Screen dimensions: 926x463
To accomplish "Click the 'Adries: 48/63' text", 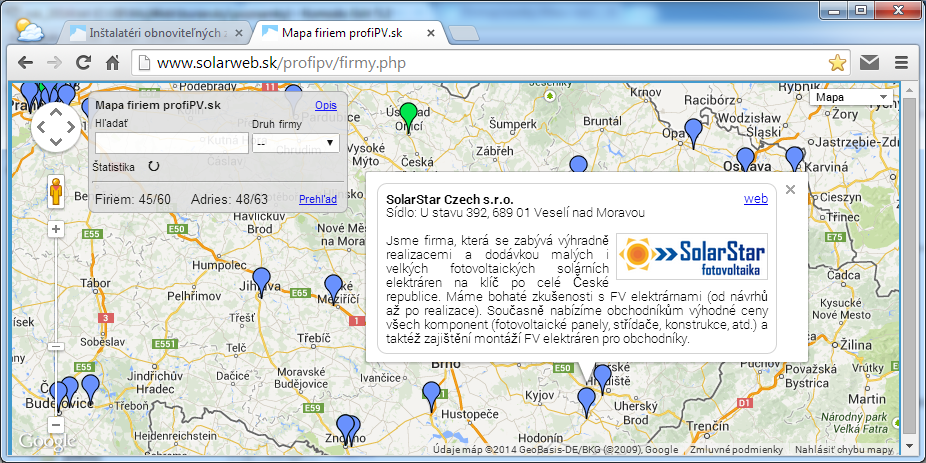I will [230, 200].
